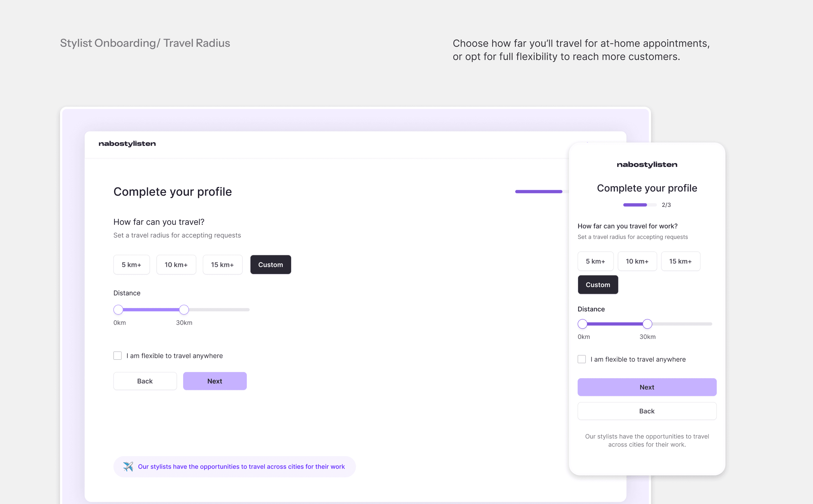The image size is (813, 504).
Task: Pick desktop 15 km+ radius option
Action: click(223, 265)
